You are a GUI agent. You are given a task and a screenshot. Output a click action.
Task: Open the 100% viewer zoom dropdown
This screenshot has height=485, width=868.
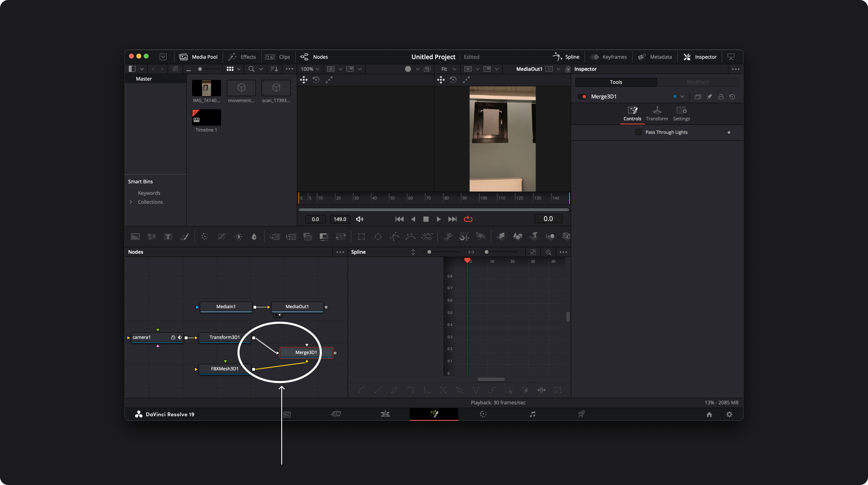[310, 69]
